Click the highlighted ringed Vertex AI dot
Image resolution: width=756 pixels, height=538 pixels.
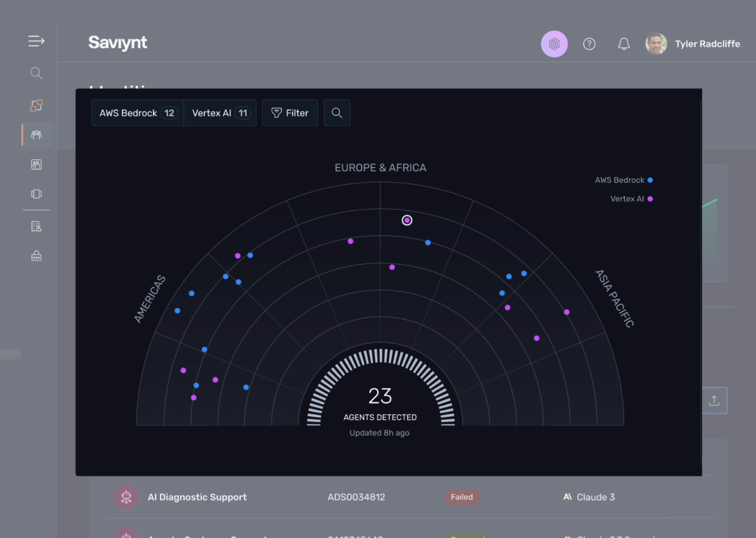tap(407, 220)
